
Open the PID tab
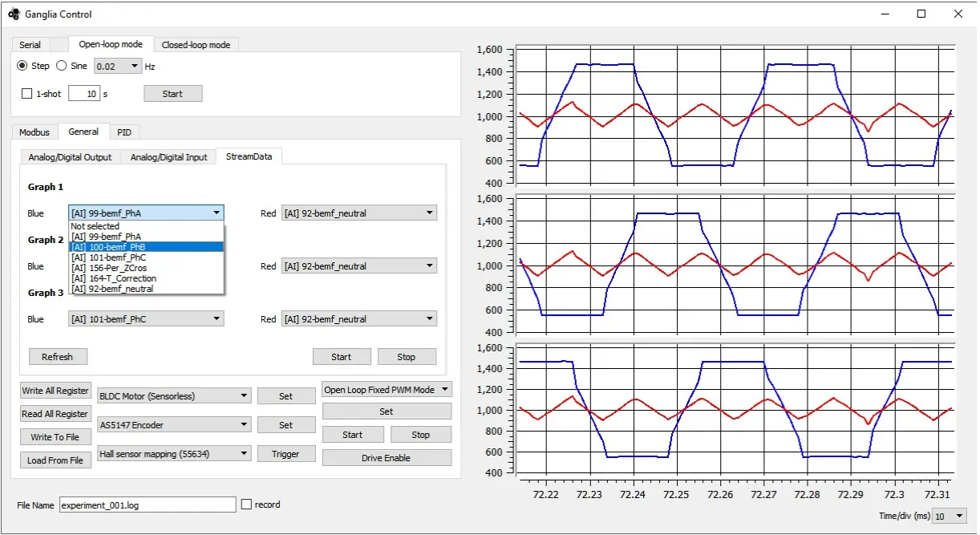tap(124, 132)
